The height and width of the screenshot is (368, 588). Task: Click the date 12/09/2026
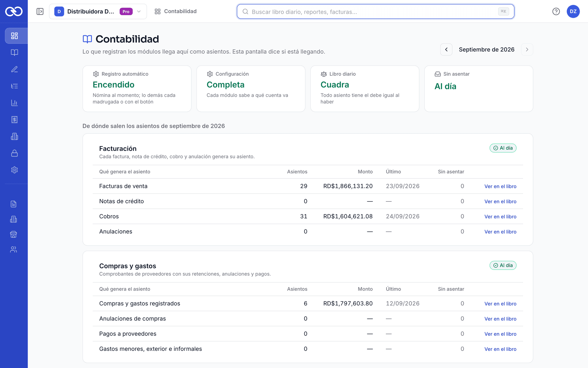403,303
